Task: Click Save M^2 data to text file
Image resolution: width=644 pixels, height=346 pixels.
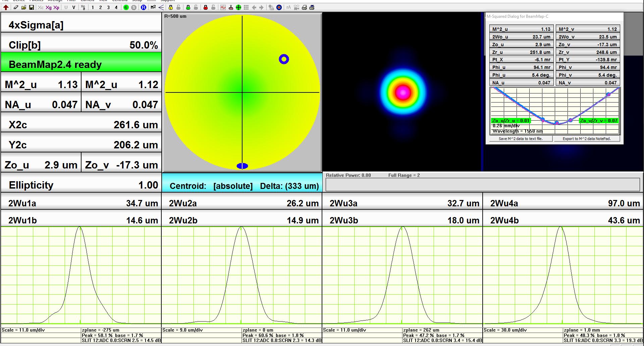Action: coord(521,139)
